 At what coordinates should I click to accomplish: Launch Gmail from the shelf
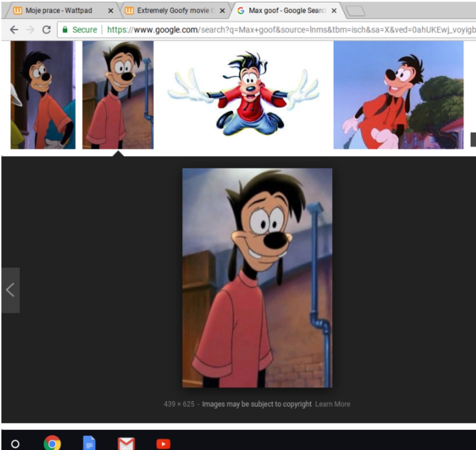click(x=126, y=444)
